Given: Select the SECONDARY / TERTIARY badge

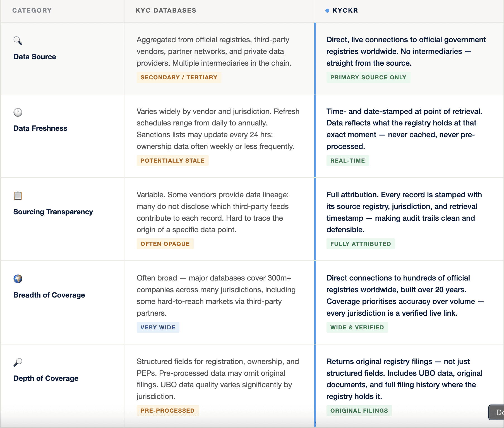Looking at the screenshot, I should coord(179,77).
